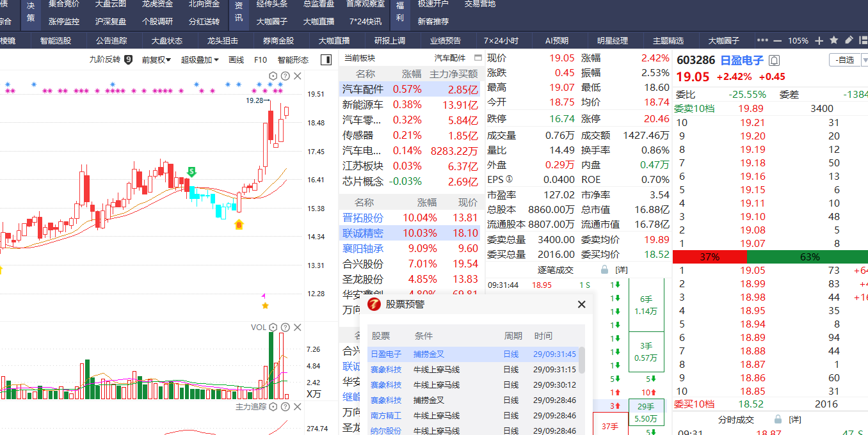Viewport: 868px width, 435px height.
Task: Click the lock icon beside 逐笔成交
Action: [604, 270]
